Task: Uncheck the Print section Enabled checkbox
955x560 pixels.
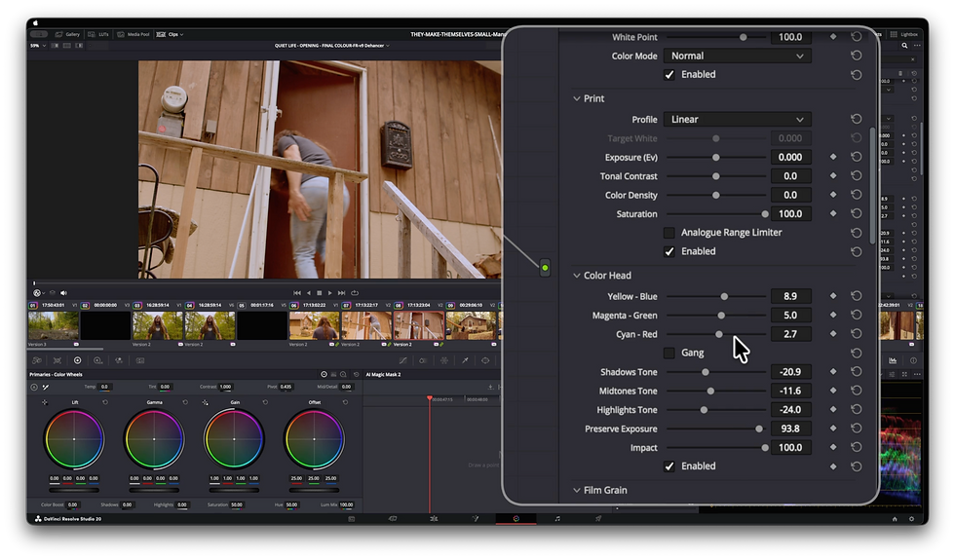Action: (x=669, y=251)
